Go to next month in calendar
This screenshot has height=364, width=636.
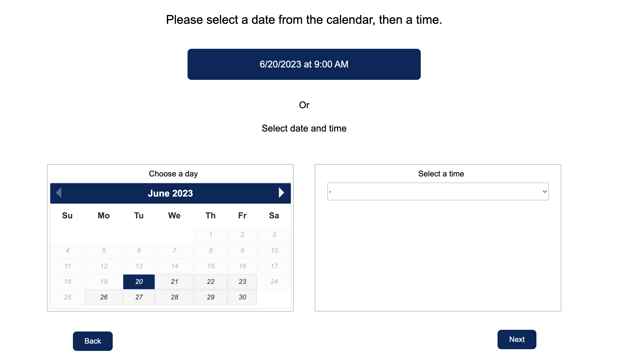281,193
